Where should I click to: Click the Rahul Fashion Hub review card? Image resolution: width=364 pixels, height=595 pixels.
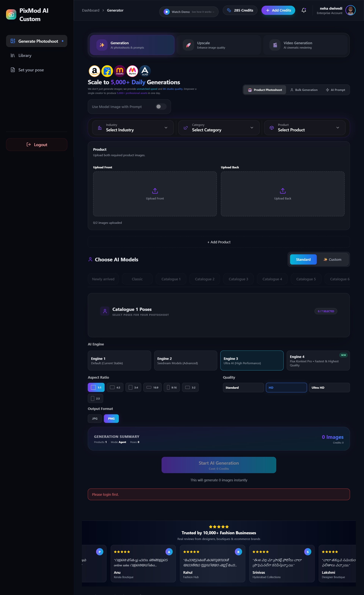pos(213,564)
